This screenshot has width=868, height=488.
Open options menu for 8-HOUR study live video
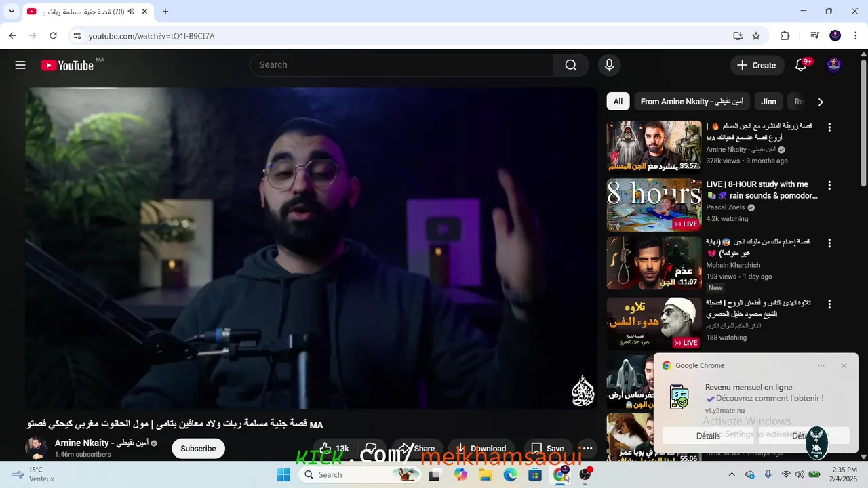pos(829,185)
